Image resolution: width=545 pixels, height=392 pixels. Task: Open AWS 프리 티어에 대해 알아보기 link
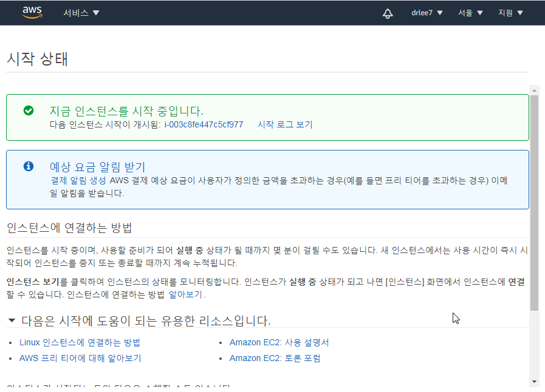point(80,358)
